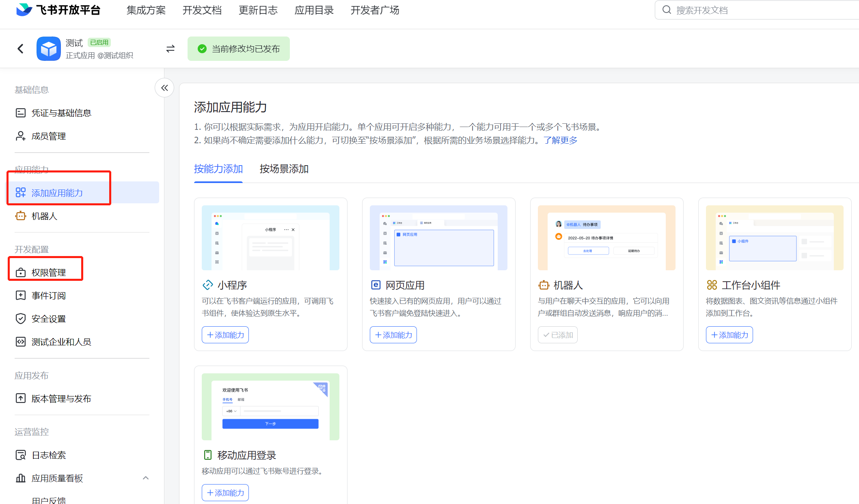The height and width of the screenshot is (504, 859).
Task: Click 添加能力 under 小程序
Action: coord(225,335)
